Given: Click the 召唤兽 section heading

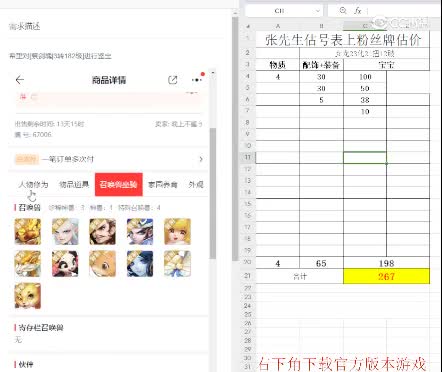Looking at the screenshot, I should pyautogui.click(x=29, y=208).
